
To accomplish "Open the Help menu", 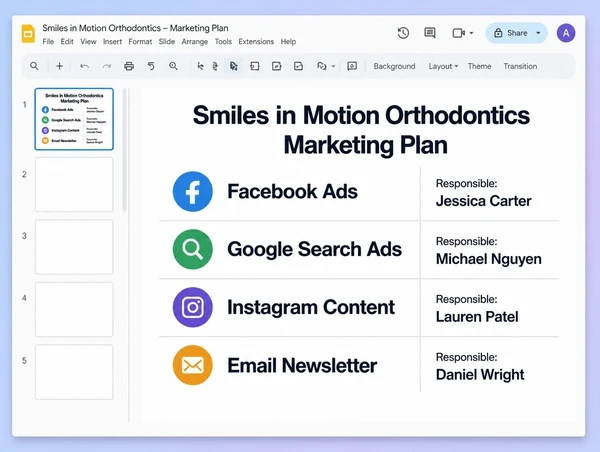I will click(x=288, y=41).
